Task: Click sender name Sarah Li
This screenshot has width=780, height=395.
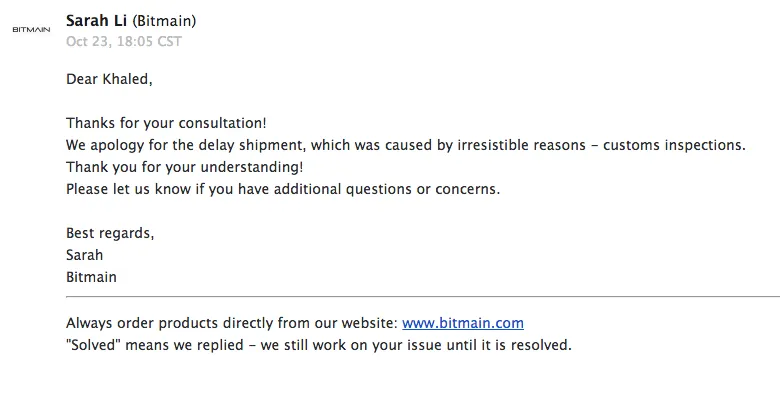Action: (x=97, y=21)
